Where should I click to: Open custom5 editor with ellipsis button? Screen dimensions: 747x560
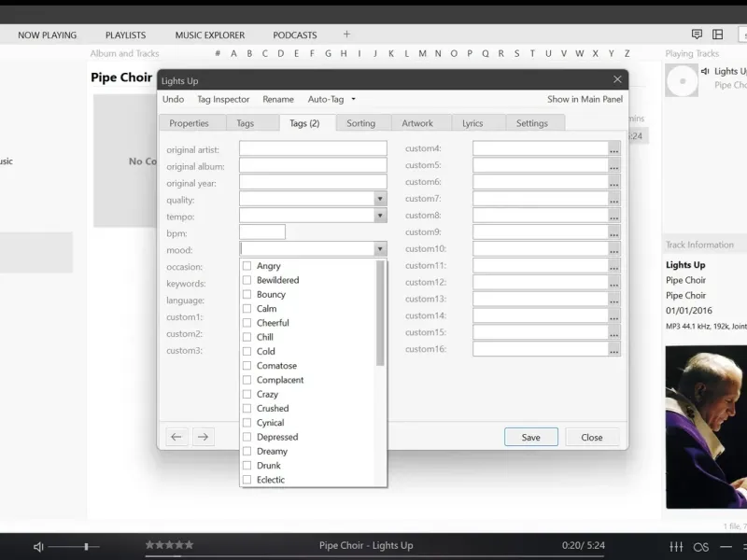[x=614, y=165]
